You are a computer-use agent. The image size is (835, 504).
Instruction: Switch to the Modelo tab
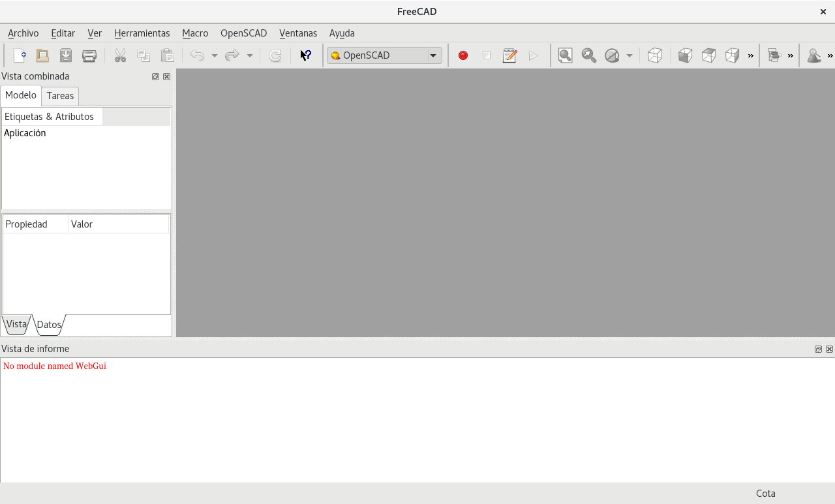click(21, 95)
